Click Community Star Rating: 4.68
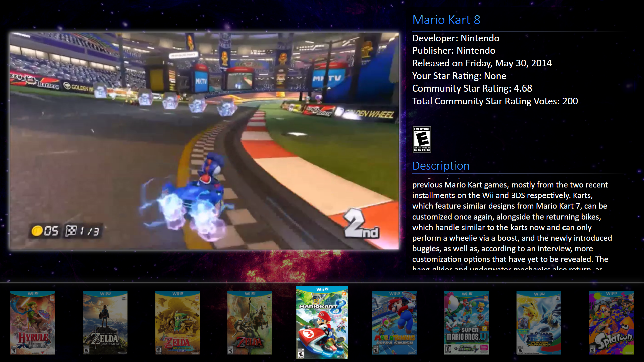 coord(472,88)
